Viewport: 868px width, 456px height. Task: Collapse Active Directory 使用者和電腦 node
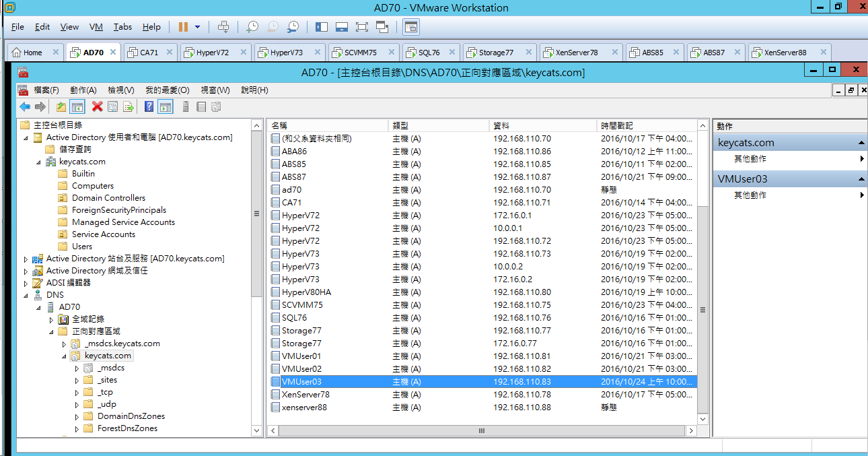[x=26, y=137]
